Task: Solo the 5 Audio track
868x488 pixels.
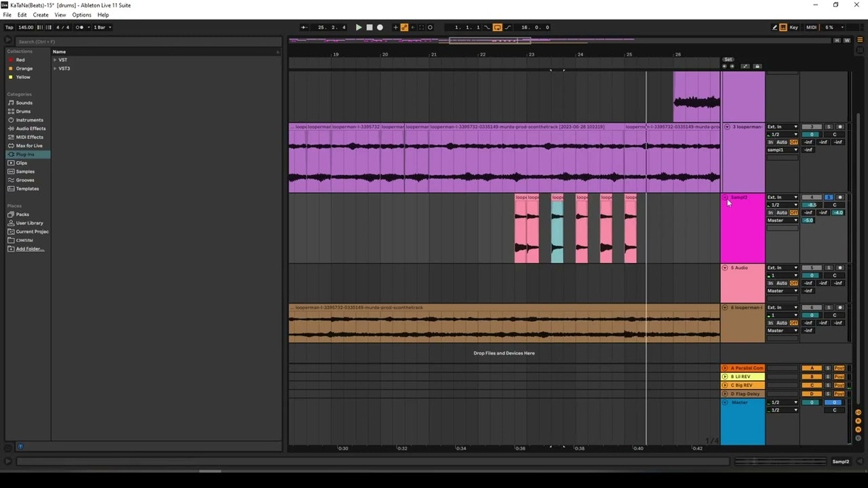Action: pos(829,268)
